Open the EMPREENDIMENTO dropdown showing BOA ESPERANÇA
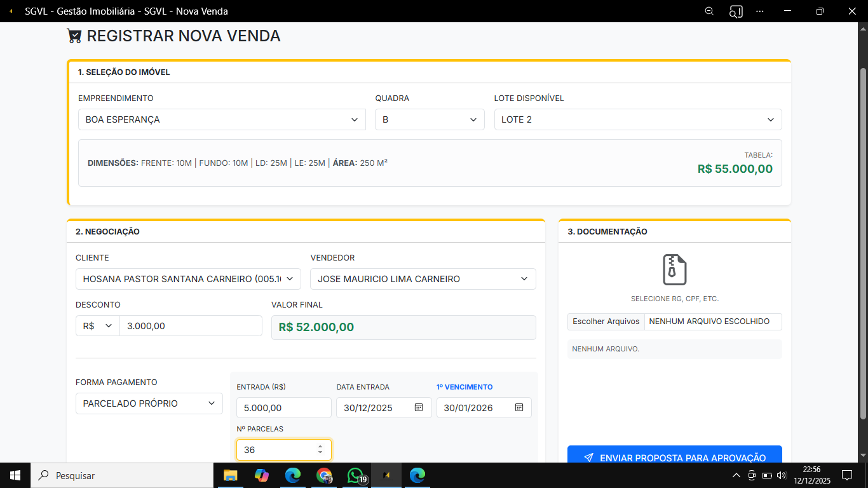Screen dimensions: 868x488 click(354, 119)
